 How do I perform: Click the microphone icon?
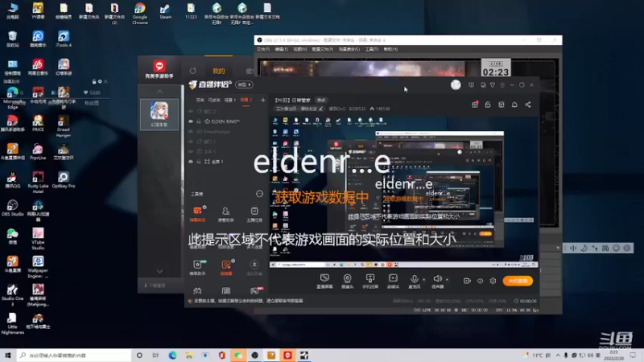414,279
